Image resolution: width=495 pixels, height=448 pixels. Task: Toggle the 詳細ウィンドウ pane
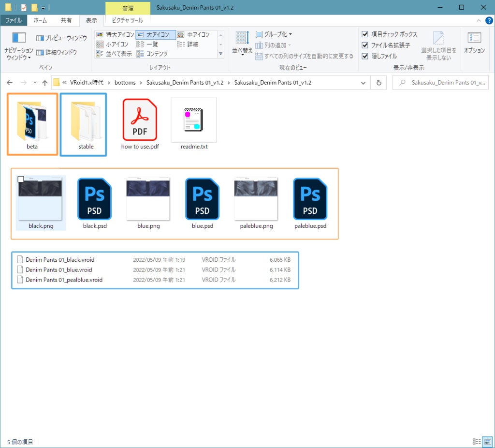tap(57, 52)
